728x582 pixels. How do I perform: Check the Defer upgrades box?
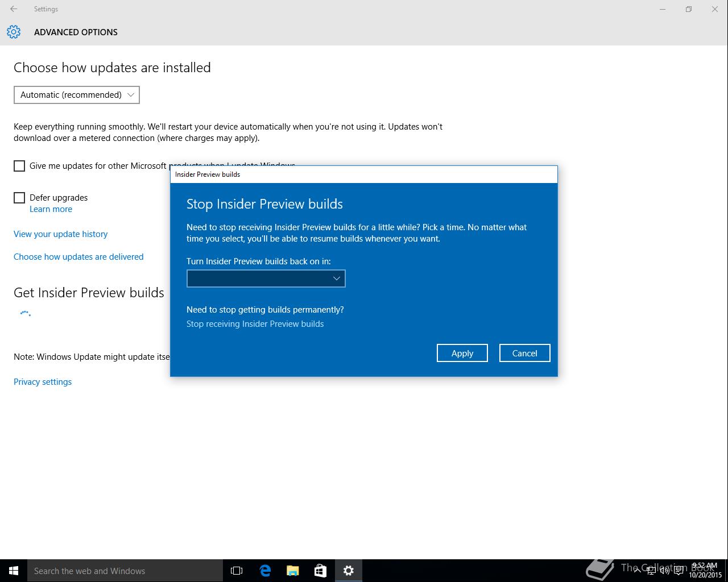[19, 198]
